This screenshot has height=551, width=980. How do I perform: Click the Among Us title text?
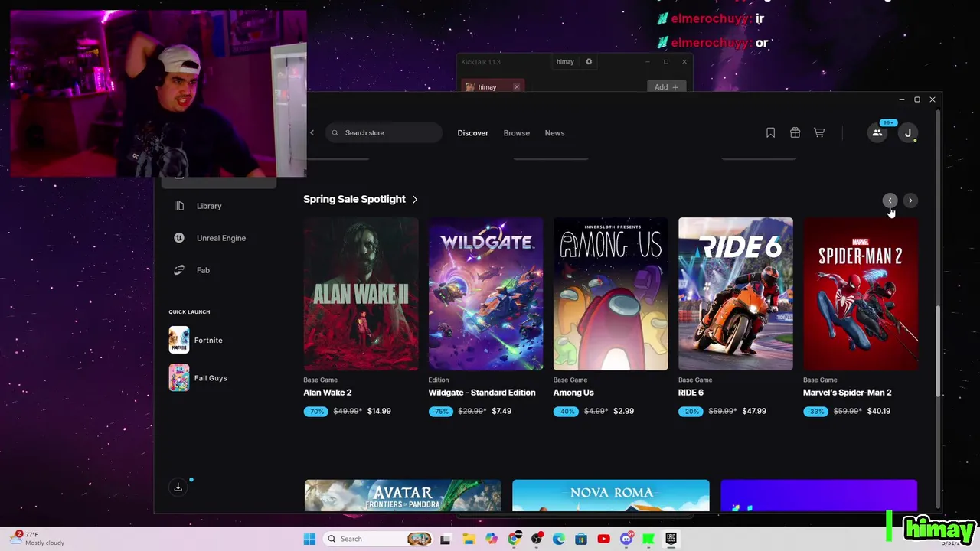[573, 393]
